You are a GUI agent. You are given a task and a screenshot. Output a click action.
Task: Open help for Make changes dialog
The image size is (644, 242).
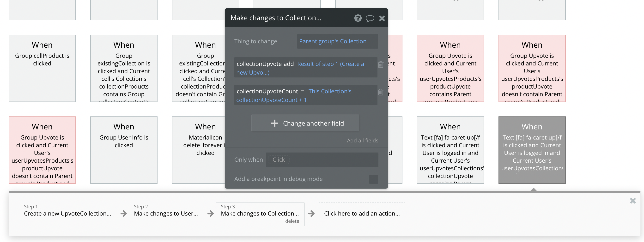(358, 18)
